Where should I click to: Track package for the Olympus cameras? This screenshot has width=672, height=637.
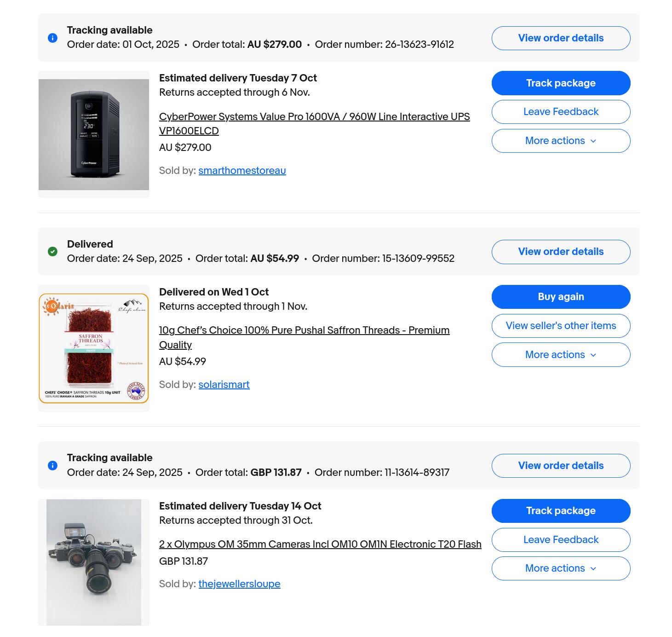pyautogui.click(x=560, y=511)
